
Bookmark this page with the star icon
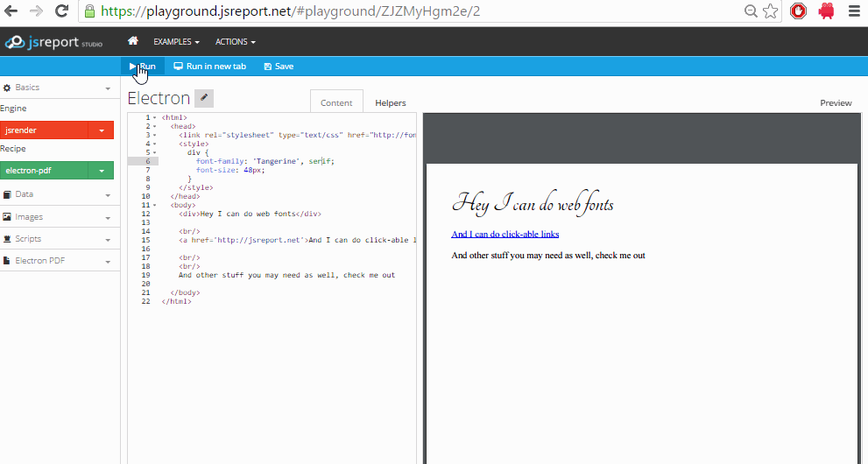[x=770, y=11]
